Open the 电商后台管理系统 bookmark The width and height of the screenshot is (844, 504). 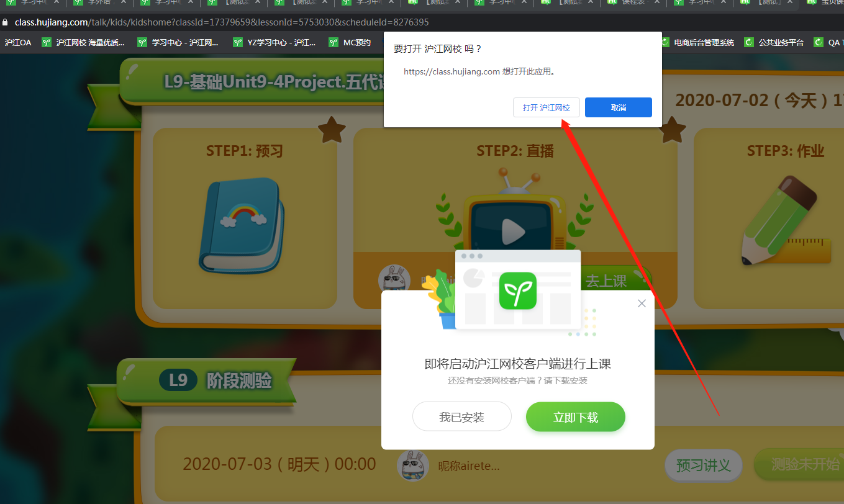(698, 43)
